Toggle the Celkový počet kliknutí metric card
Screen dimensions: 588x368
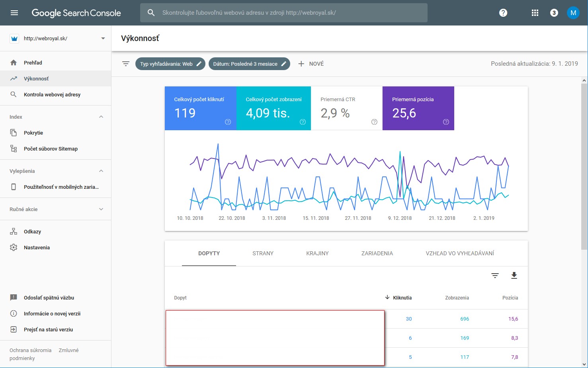click(x=200, y=108)
